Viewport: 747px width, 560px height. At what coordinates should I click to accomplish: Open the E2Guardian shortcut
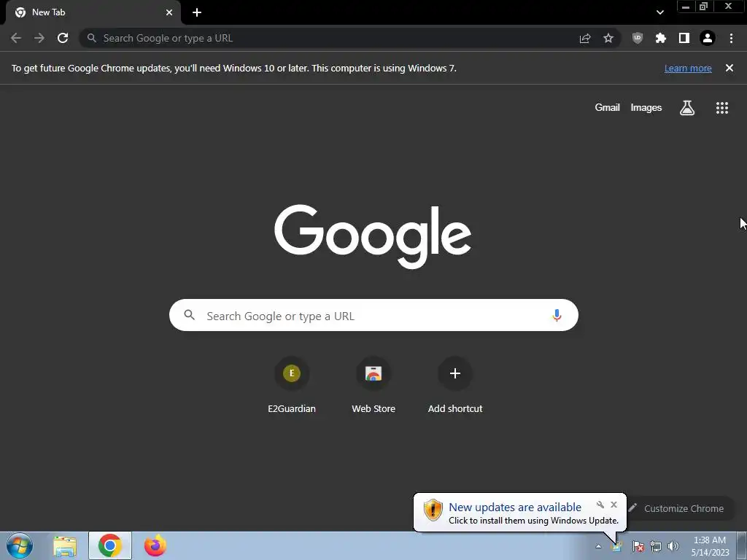pos(292,385)
